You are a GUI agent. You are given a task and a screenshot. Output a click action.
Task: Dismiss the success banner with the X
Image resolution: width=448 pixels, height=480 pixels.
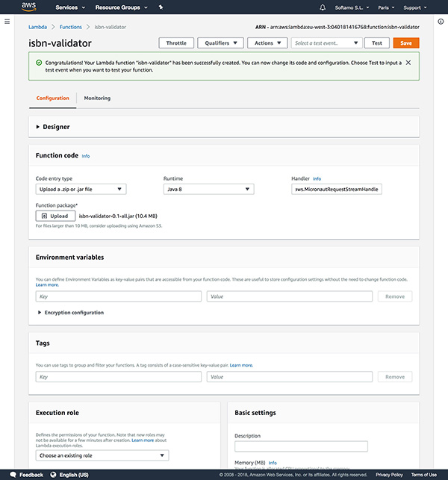(x=408, y=63)
